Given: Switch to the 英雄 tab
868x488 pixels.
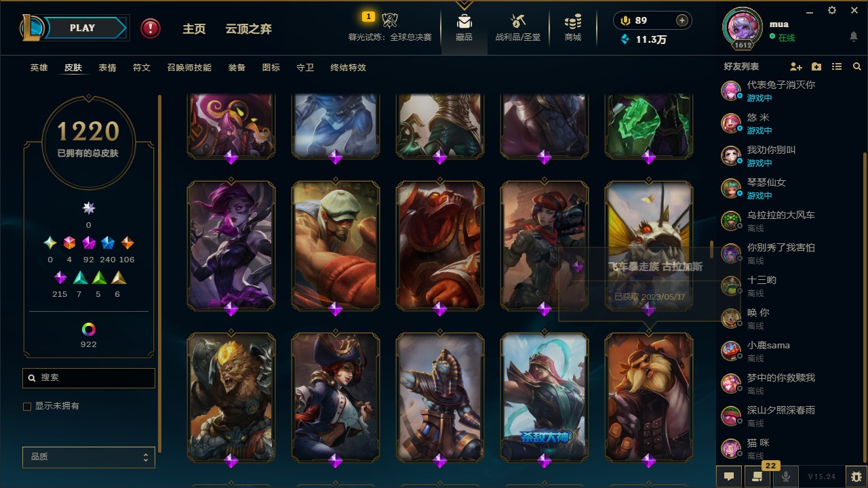Looking at the screenshot, I should click(x=39, y=68).
